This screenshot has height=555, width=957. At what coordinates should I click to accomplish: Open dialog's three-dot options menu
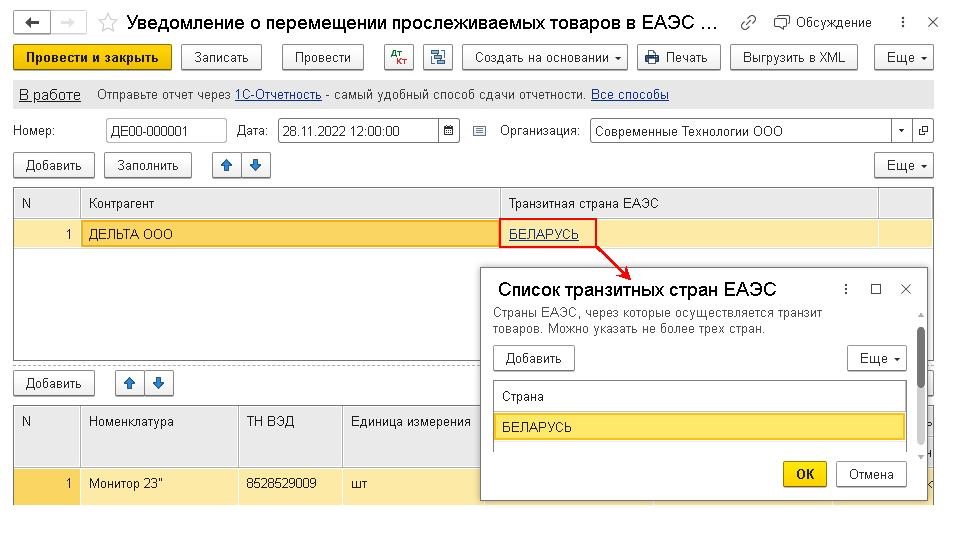[x=846, y=289]
